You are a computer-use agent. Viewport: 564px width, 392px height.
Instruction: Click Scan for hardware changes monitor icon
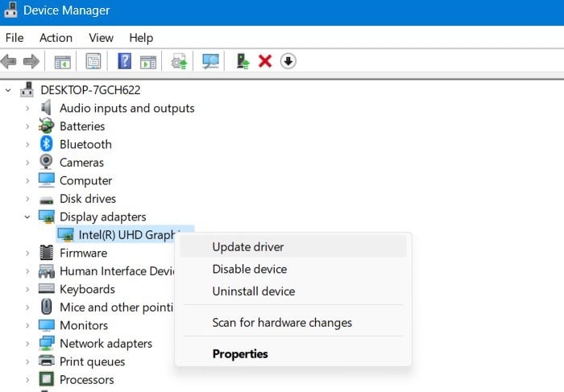pos(210,61)
